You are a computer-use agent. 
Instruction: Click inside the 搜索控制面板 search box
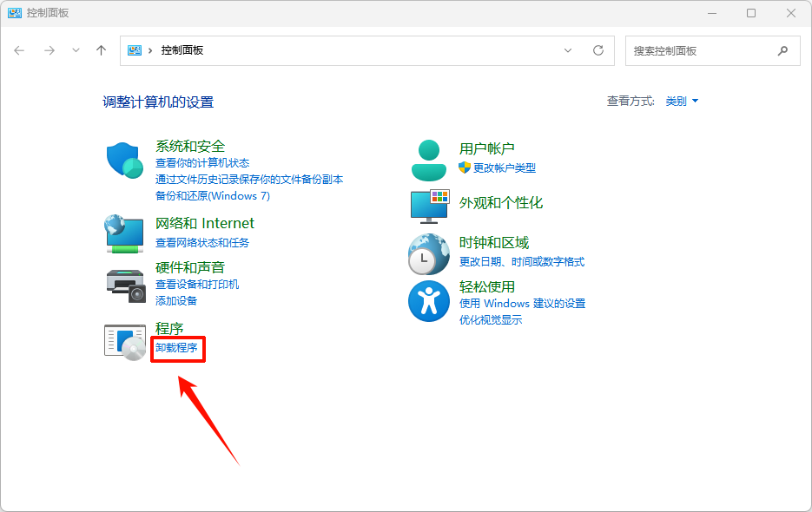[703, 50]
